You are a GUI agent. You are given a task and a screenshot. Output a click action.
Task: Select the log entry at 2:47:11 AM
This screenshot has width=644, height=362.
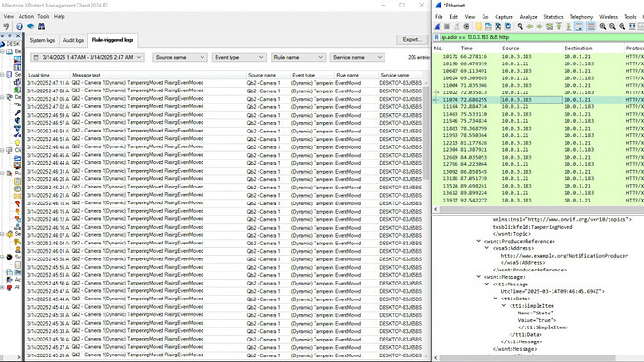(224, 83)
